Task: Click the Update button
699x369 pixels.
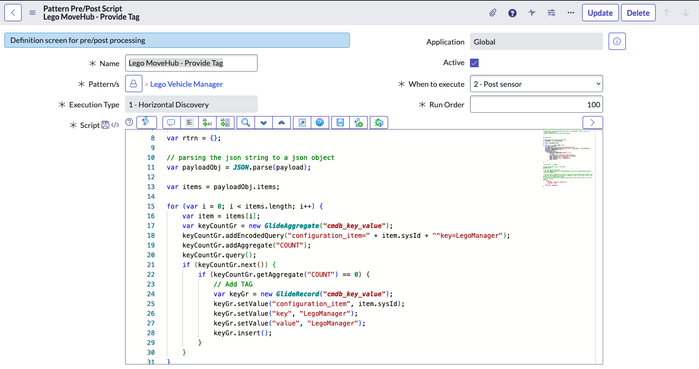Action: [x=600, y=13]
